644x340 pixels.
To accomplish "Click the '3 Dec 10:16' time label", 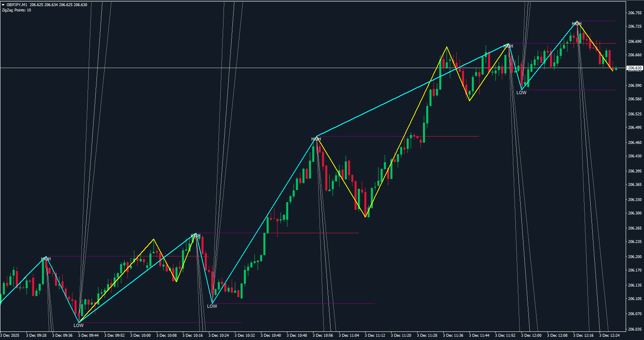I will click(x=193, y=336).
